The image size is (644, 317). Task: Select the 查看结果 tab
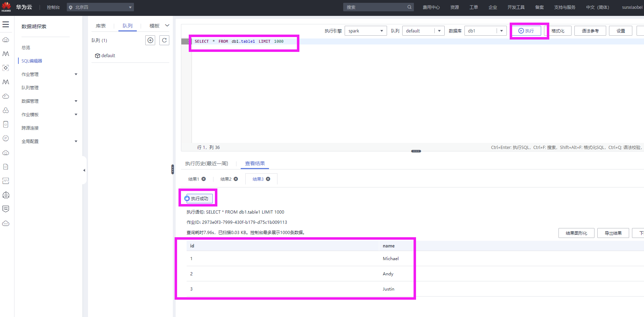[x=255, y=163]
